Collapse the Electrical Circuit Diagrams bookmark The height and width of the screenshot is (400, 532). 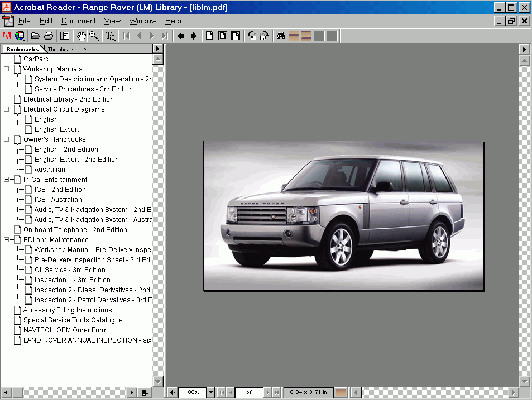7,109
